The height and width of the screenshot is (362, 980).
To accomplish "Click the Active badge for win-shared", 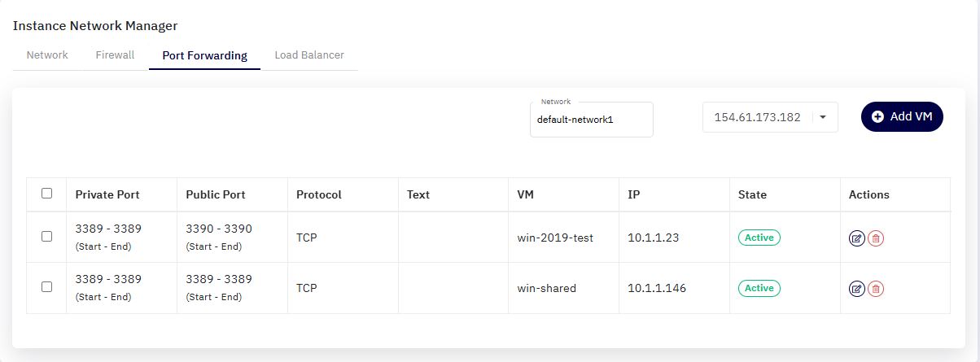I will point(759,288).
